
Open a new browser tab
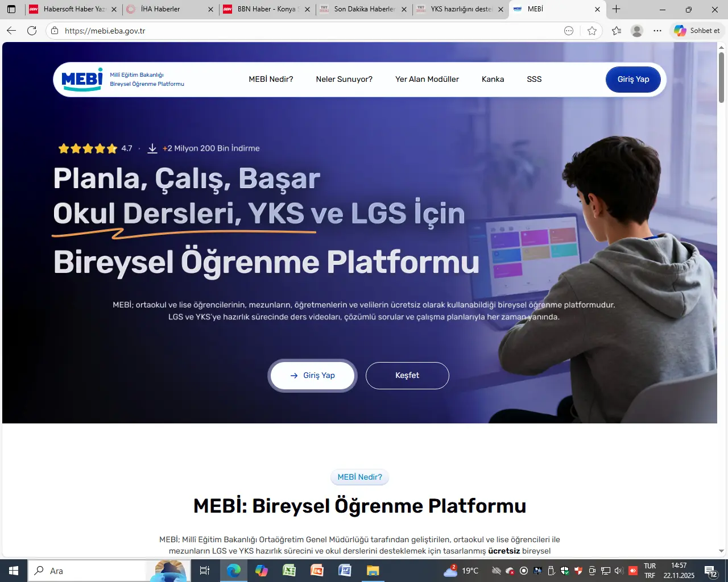click(x=617, y=9)
